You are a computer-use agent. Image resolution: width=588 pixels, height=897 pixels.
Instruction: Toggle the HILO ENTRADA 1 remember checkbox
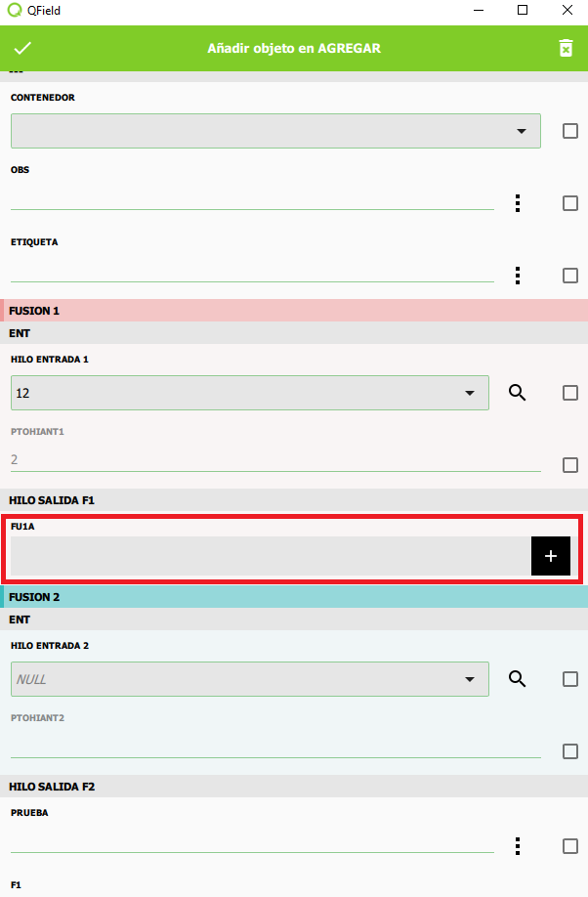pyautogui.click(x=570, y=393)
